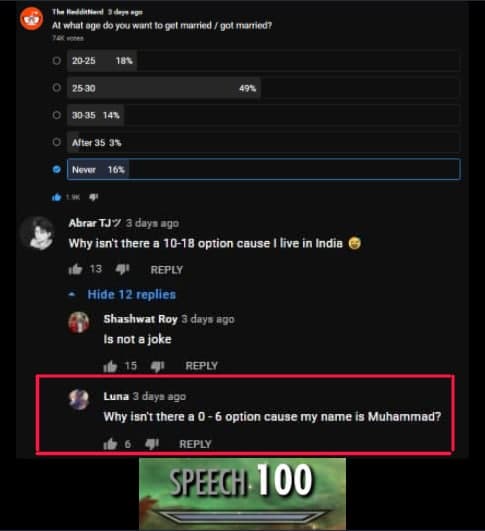Pick the 30-35 poll radio button
Image resolution: width=485 pixels, height=531 pixels.
[57, 115]
